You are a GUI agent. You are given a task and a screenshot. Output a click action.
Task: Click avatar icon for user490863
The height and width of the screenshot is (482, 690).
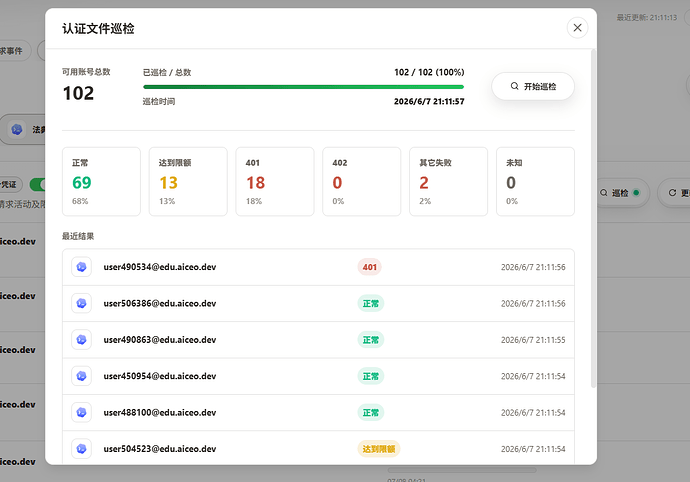(x=81, y=340)
